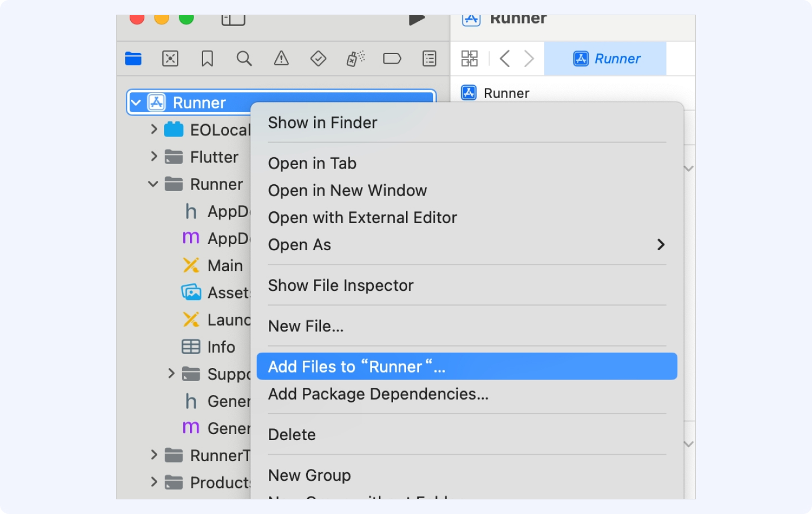Collapse the Runner project root

click(x=136, y=103)
